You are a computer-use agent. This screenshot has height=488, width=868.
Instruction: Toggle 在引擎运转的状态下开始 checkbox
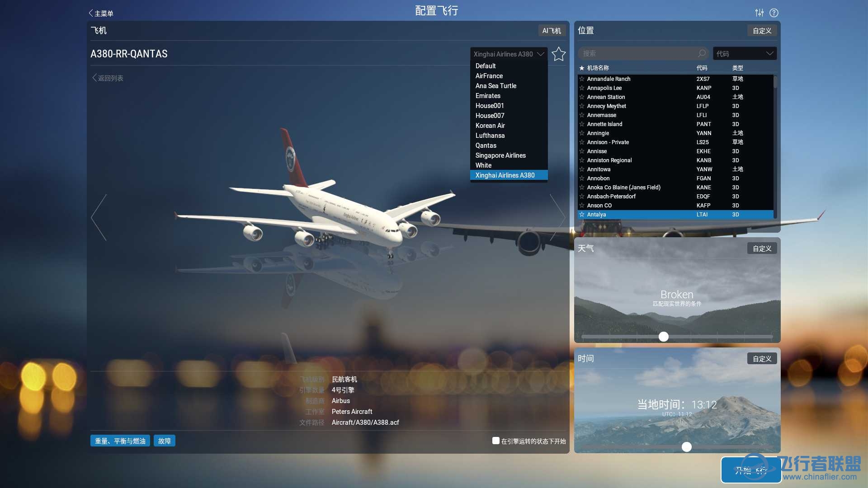[x=495, y=441]
